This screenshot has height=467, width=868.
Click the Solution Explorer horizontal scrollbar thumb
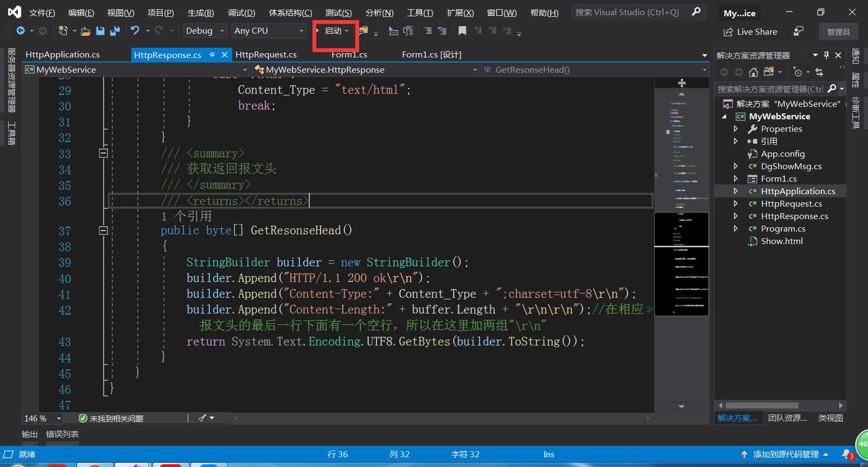(x=762, y=405)
